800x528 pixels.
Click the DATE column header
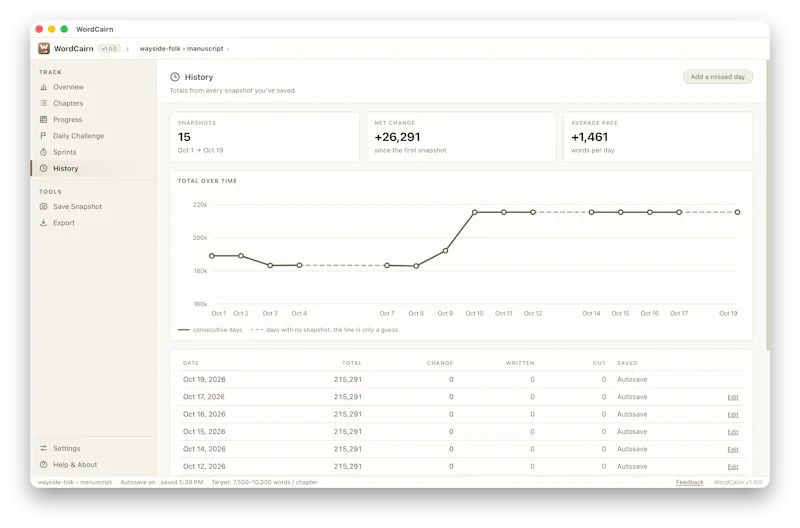(191, 363)
